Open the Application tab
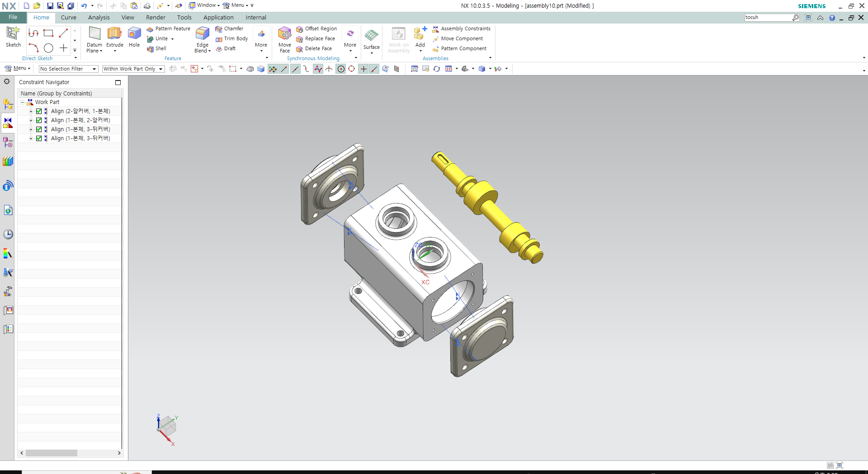Screen dimensions: 868x474 (x=218, y=18)
